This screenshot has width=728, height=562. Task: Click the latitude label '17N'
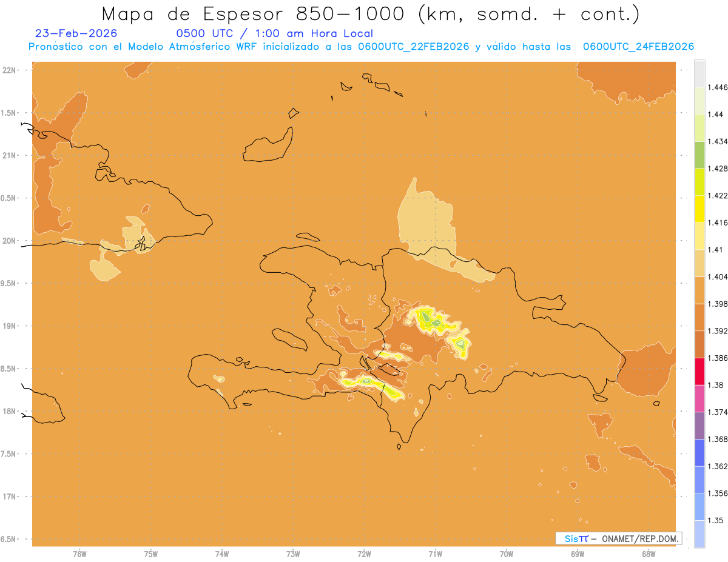(10, 497)
